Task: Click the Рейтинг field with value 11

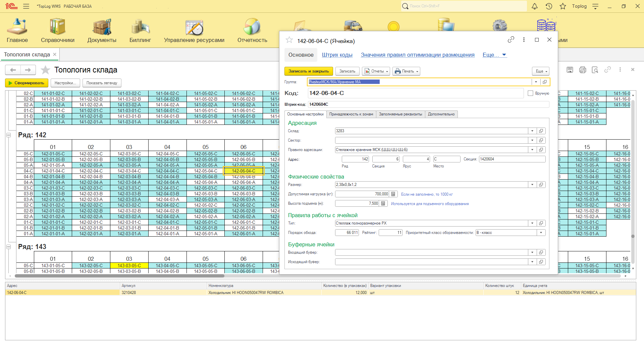Action: pos(390,233)
